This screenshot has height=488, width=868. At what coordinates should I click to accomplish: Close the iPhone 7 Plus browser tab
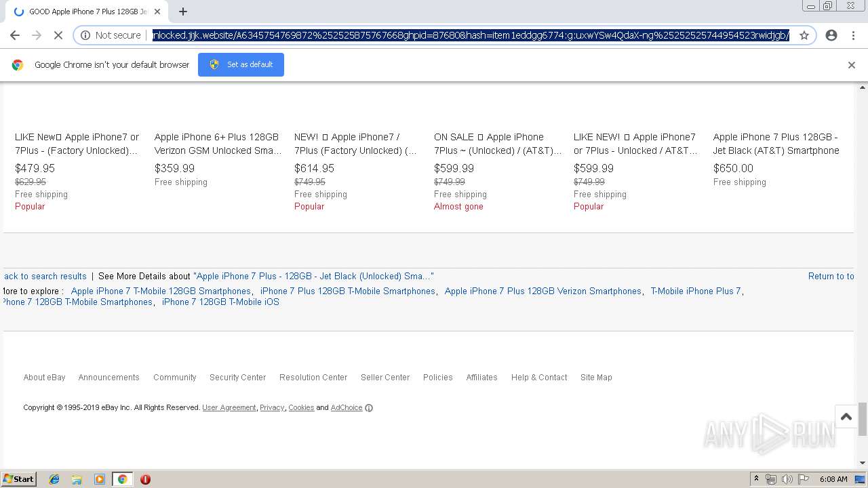point(157,12)
